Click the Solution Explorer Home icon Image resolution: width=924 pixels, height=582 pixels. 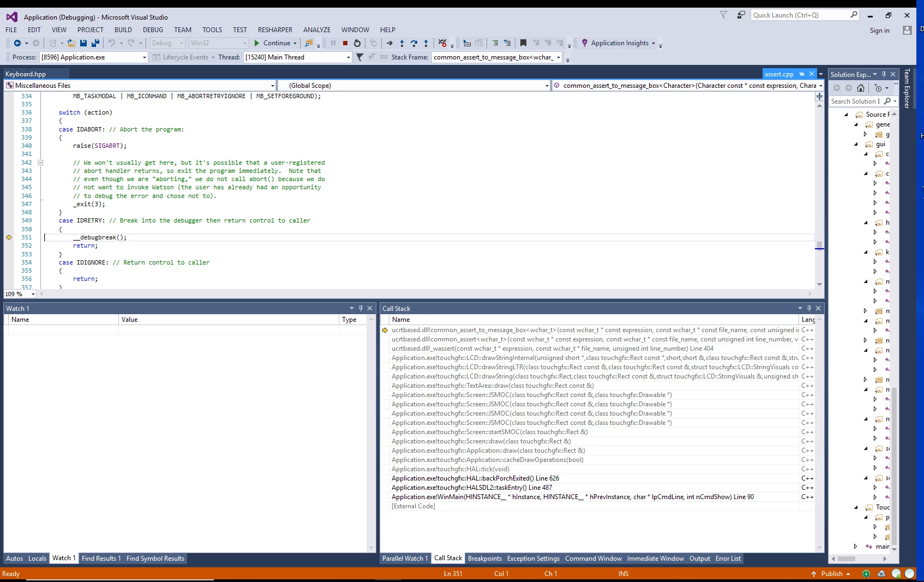[861, 88]
